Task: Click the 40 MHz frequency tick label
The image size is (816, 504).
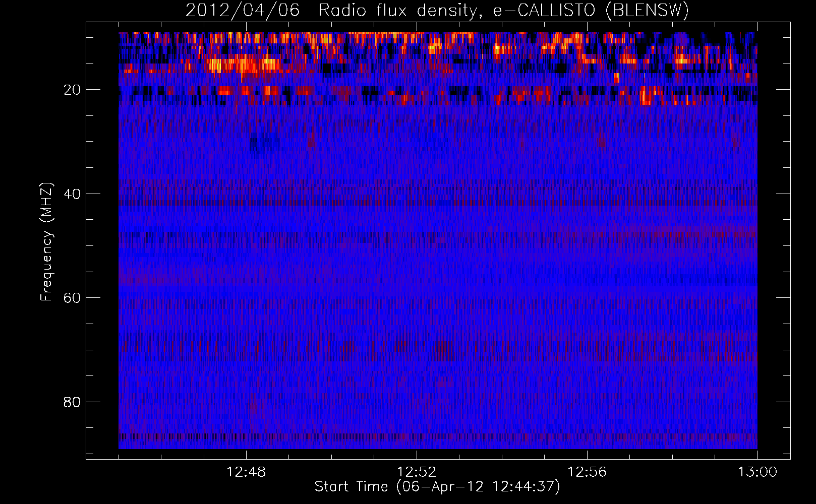Action: pyautogui.click(x=73, y=194)
